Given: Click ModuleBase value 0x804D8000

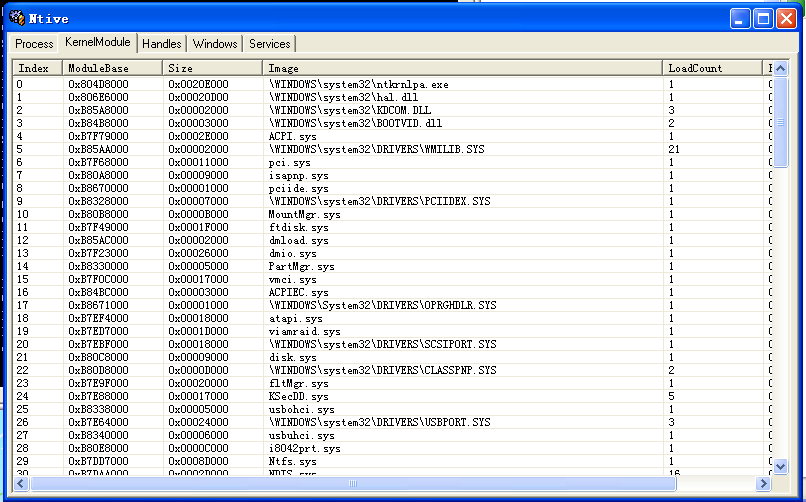Looking at the screenshot, I should click(98, 84).
